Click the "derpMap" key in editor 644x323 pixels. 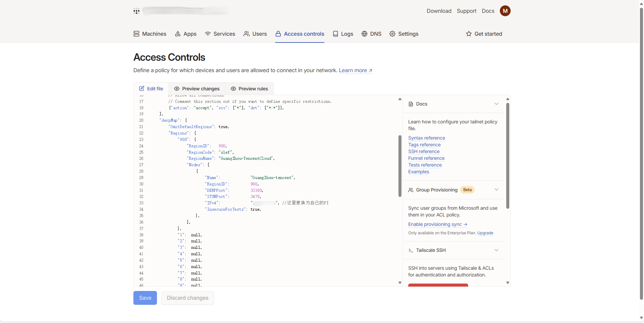(x=169, y=120)
